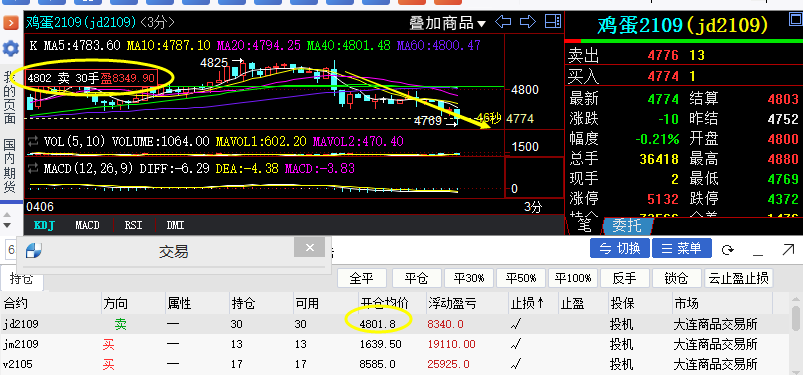Screen dimensions: 803x375
Task: Click the date label 0406 on time axis
Action: [39, 207]
